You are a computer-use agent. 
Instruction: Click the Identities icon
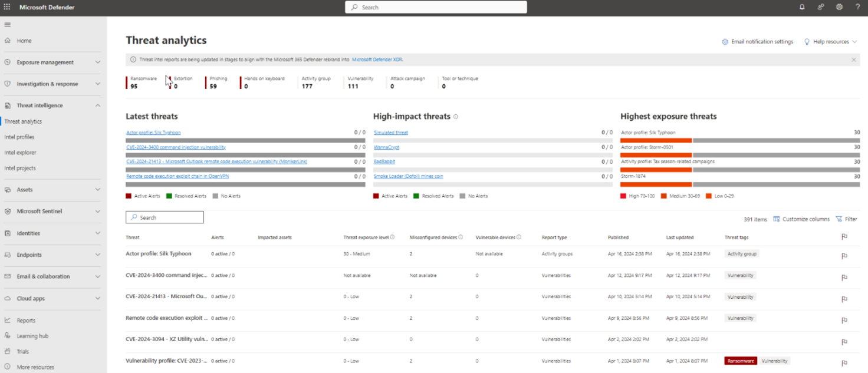click(8, 233)
